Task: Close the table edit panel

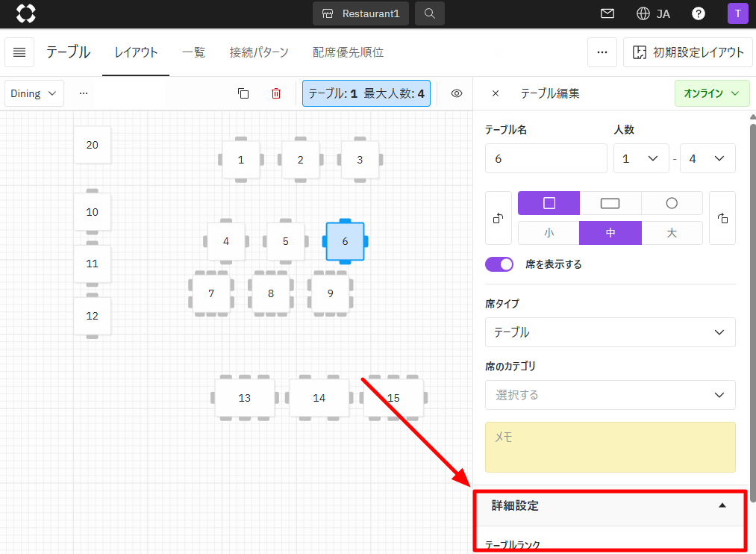Action: pyautogui.click(x=496, y=93)
